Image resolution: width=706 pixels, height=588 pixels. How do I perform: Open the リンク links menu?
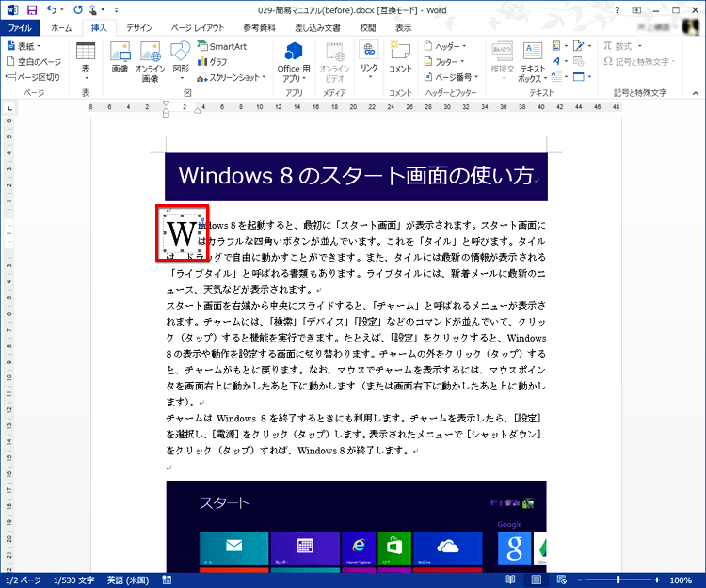click(369, 61)
